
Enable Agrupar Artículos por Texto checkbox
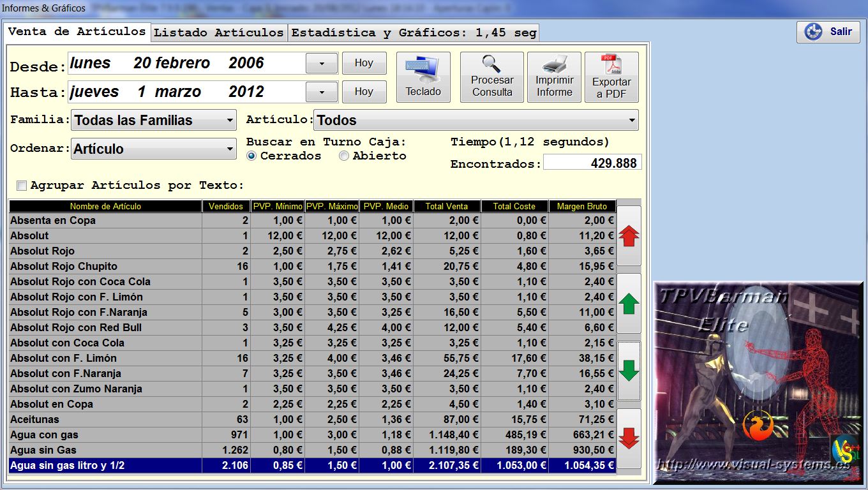pyautogui.click(x=22, y=186)
